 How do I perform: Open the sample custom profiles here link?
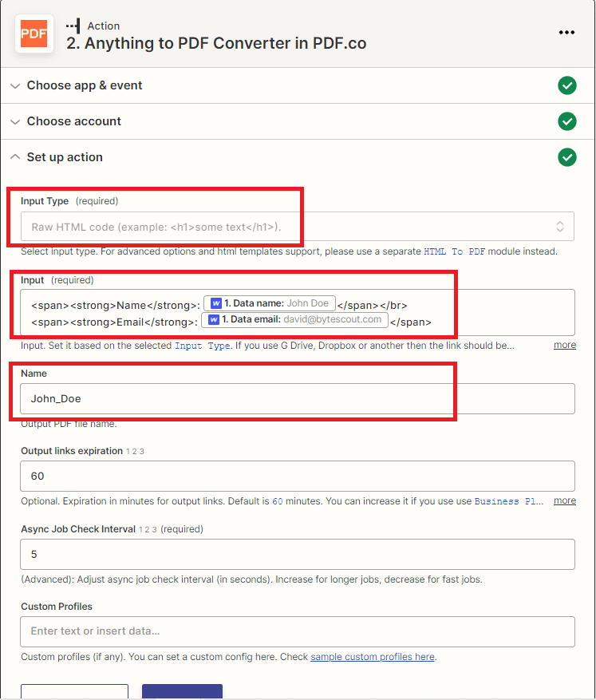[x=372, y=656]
